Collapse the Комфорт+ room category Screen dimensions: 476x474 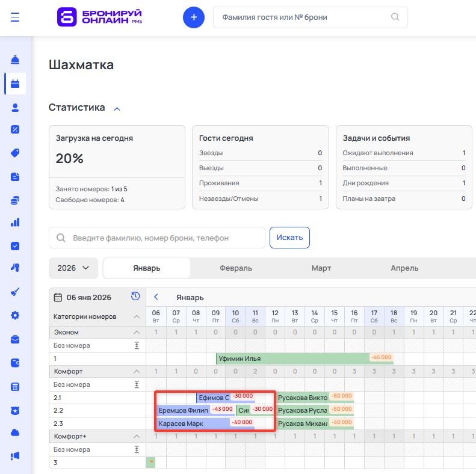(137, 436)
